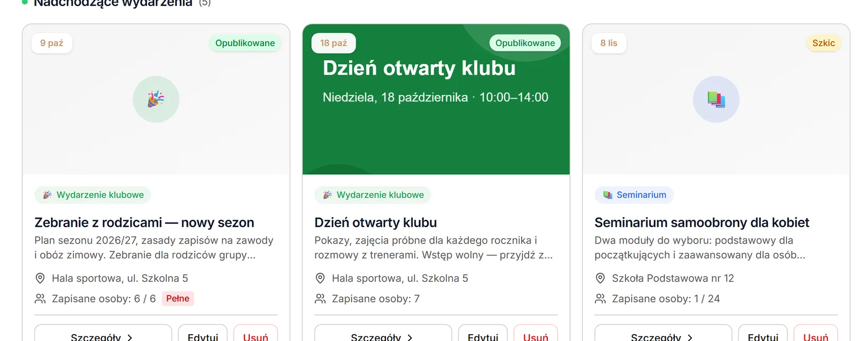
Task: Click Zapisane osoby: 1 / 24 text
Action: tap(666, 299)
